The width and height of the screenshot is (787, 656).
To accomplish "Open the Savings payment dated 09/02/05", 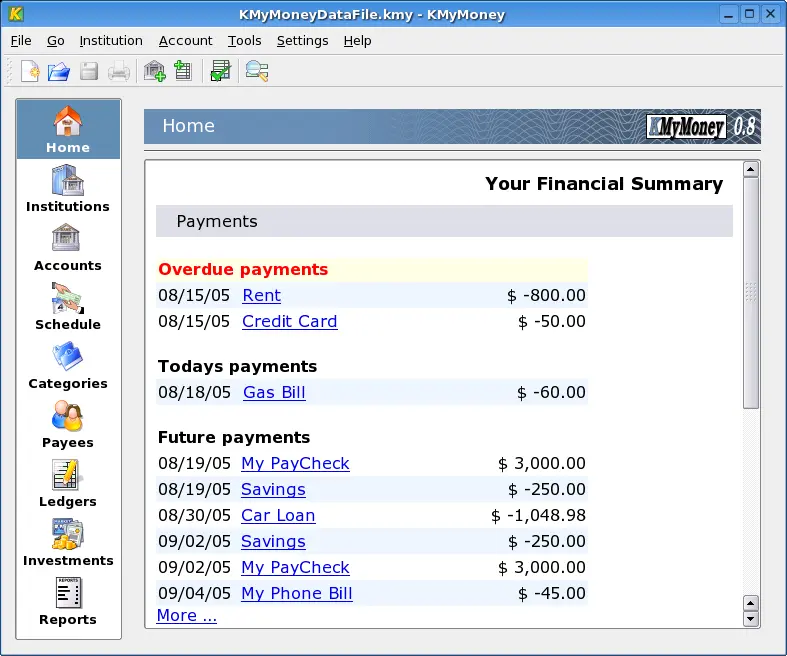I will pyautogui.click(x=273, y=542).
